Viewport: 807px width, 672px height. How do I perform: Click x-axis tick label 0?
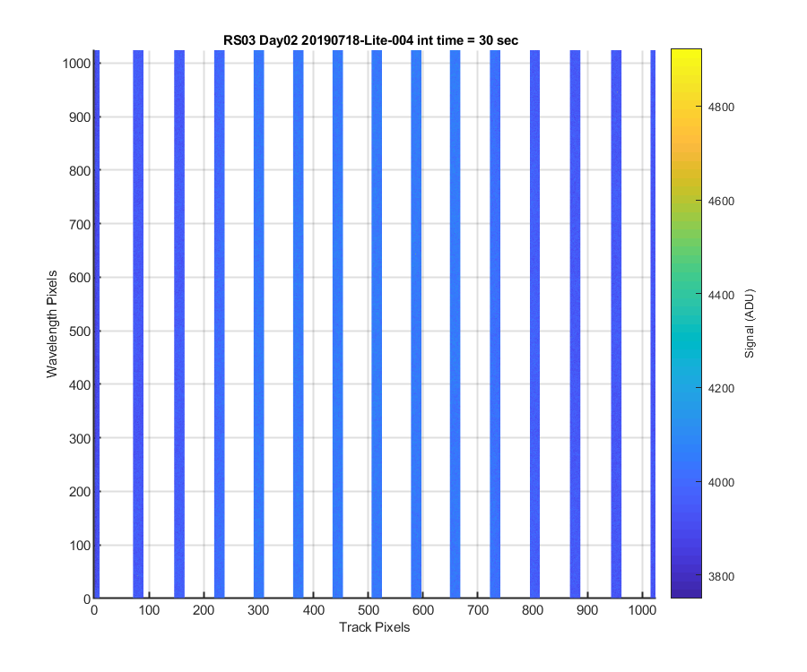93,610
